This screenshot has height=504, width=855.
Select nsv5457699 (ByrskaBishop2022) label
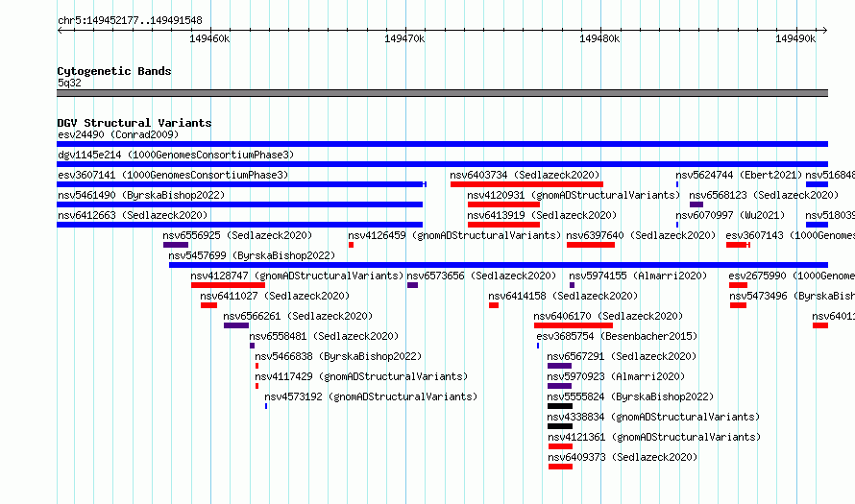pyautogui.click(x=252, y=255)
